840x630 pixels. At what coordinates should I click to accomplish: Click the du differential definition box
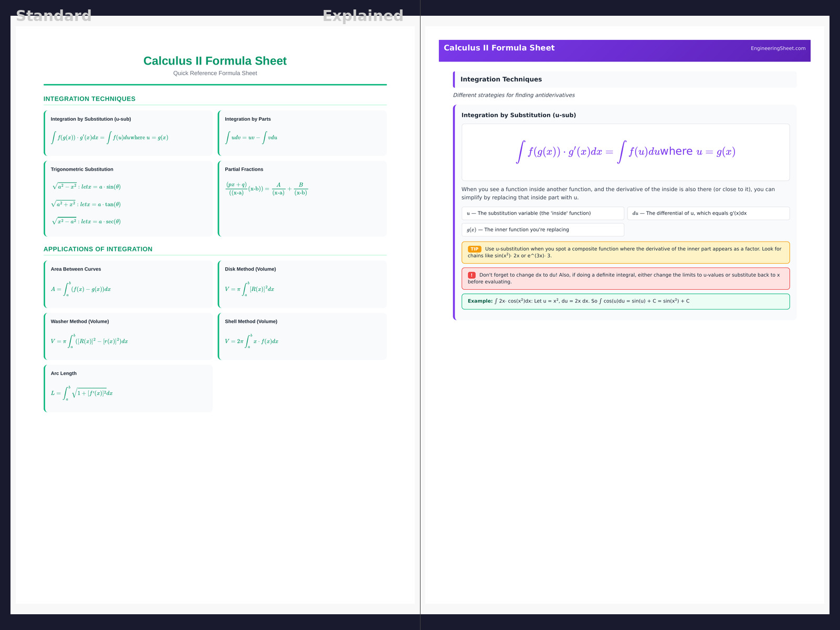(708, 213)
